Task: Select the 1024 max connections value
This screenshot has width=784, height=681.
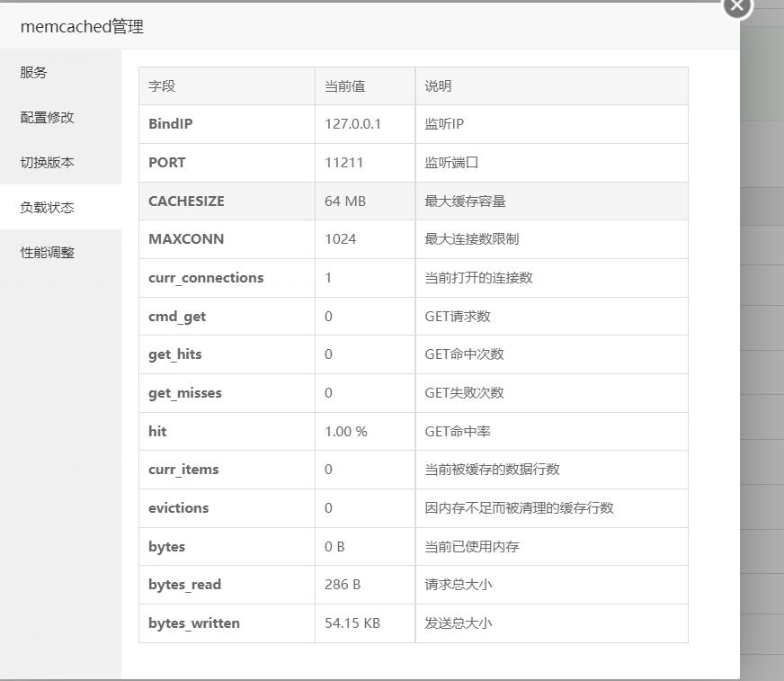Action: (340, 239)
